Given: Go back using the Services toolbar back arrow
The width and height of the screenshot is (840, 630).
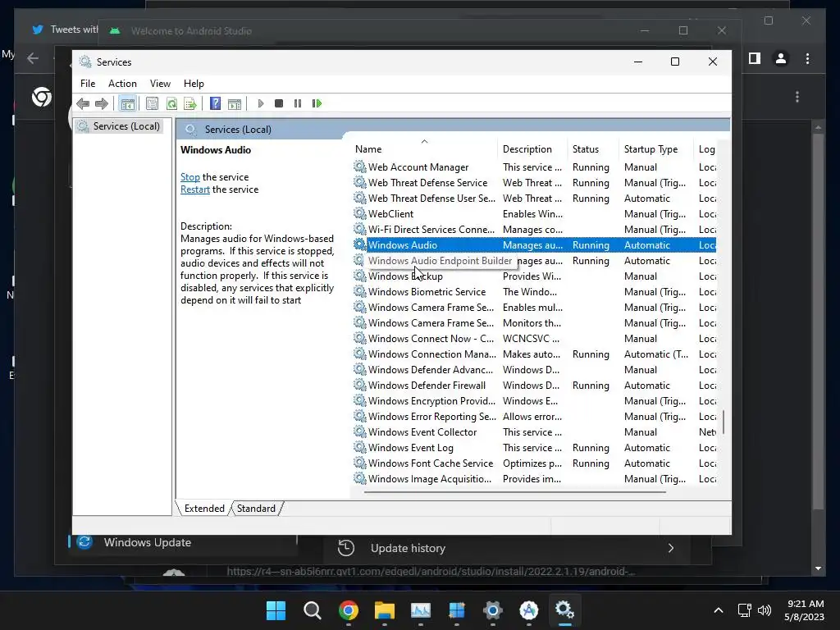Looking at the screenshot, I should (83, 103).
